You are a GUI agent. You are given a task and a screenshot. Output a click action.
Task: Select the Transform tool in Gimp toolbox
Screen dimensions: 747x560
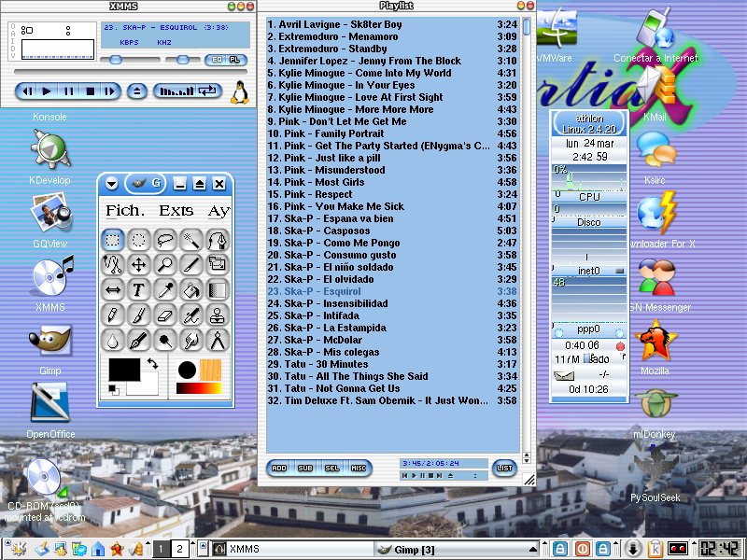coord(218,265)
